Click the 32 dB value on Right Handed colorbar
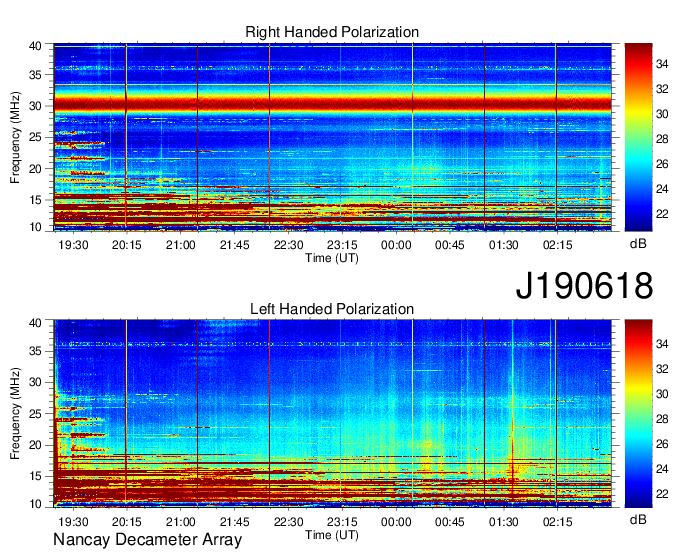This screenshot has width=680, height=552. pyautogui.click(x=662, y=89)
